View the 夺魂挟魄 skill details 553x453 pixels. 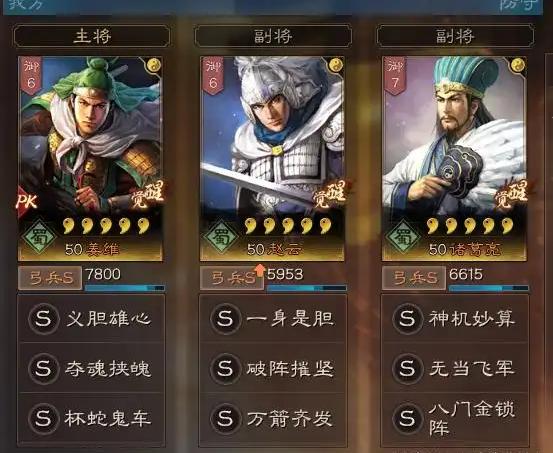pos(91,369)
